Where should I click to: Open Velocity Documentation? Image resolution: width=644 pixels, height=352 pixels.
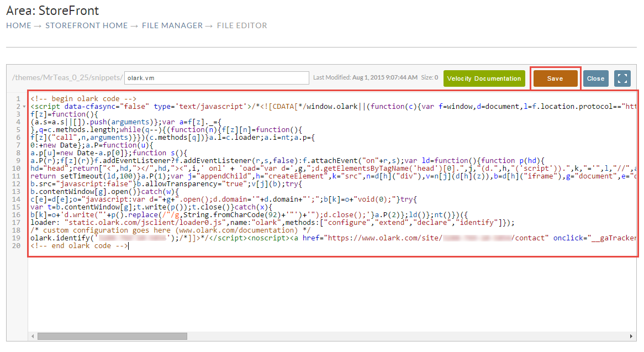(x=484, y=78)
